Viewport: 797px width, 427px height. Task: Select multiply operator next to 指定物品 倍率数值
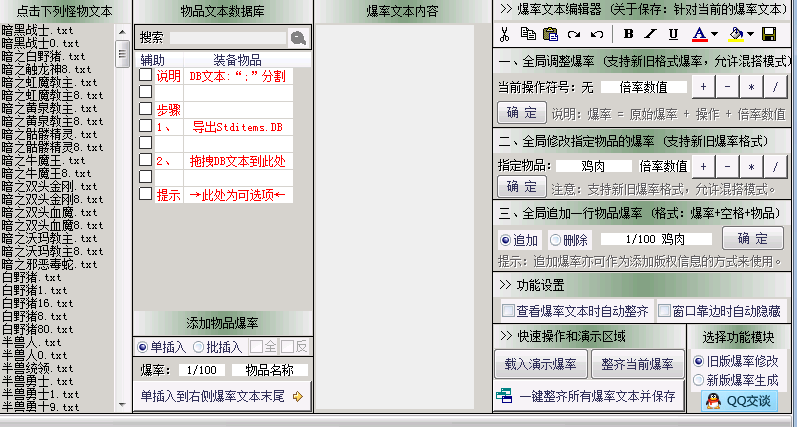(751, 166)
